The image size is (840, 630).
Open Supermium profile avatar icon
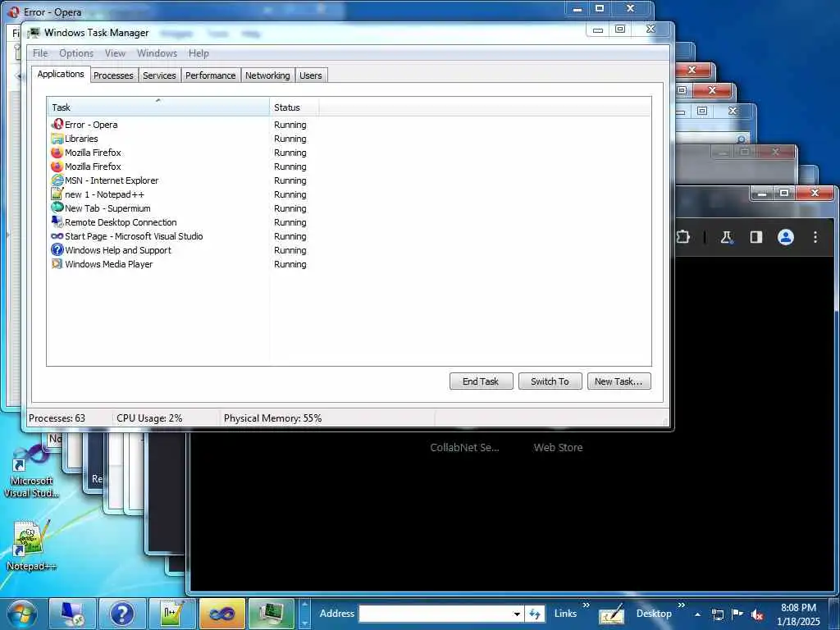[x=786, y=237]
